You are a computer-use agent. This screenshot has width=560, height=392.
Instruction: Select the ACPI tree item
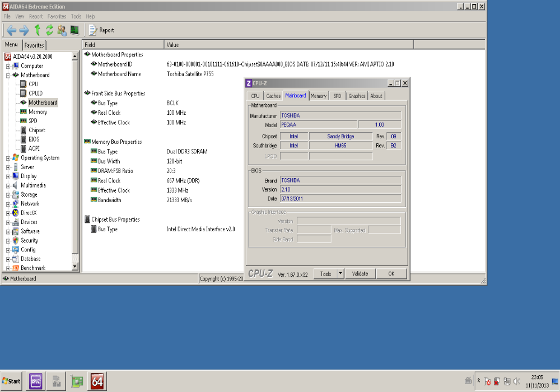point(34,148)
